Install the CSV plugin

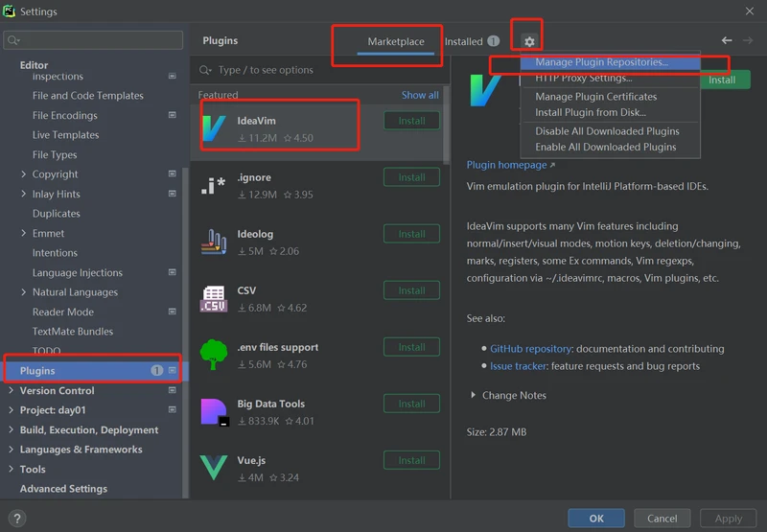411,290
